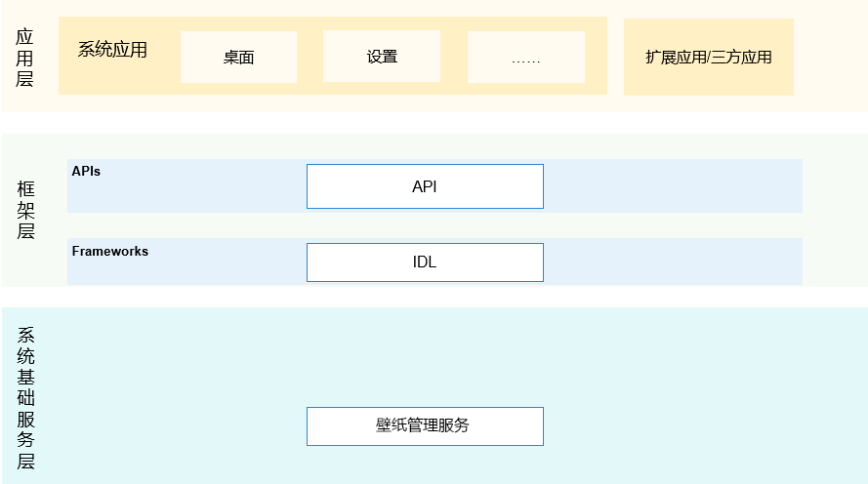Click the ellipsis …… box

point(526,57)
